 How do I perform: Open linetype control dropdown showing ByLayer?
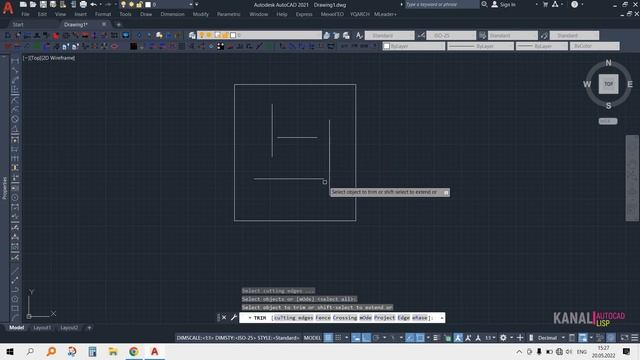tap(480, 46)
